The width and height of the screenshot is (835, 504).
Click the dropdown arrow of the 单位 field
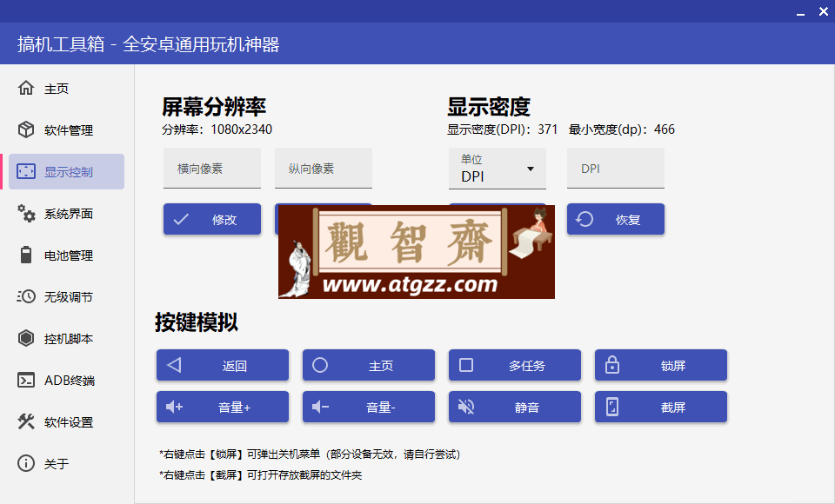click(531, 169)
